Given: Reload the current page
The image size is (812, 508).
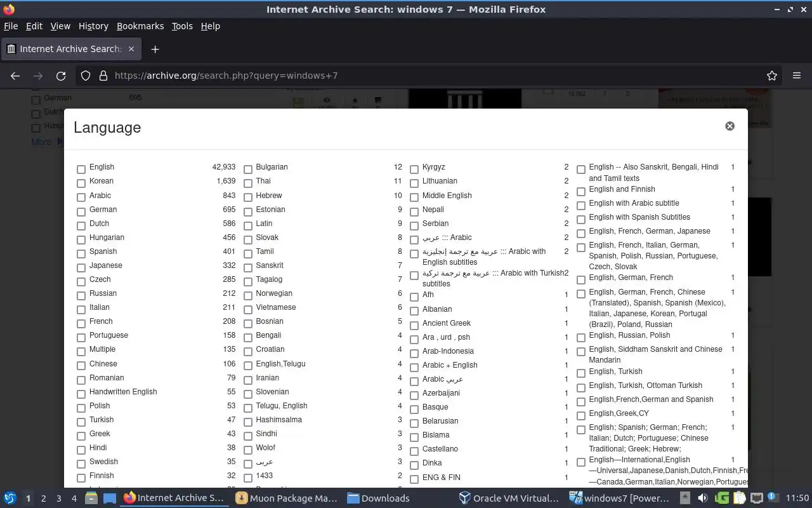Looking at the screenshot, I should 61,76.
